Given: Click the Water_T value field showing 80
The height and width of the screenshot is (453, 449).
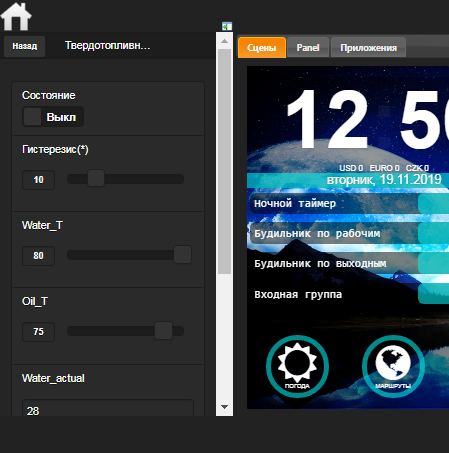Looking at the screenshot, I should pyautogui.click(x=38, y=256).
